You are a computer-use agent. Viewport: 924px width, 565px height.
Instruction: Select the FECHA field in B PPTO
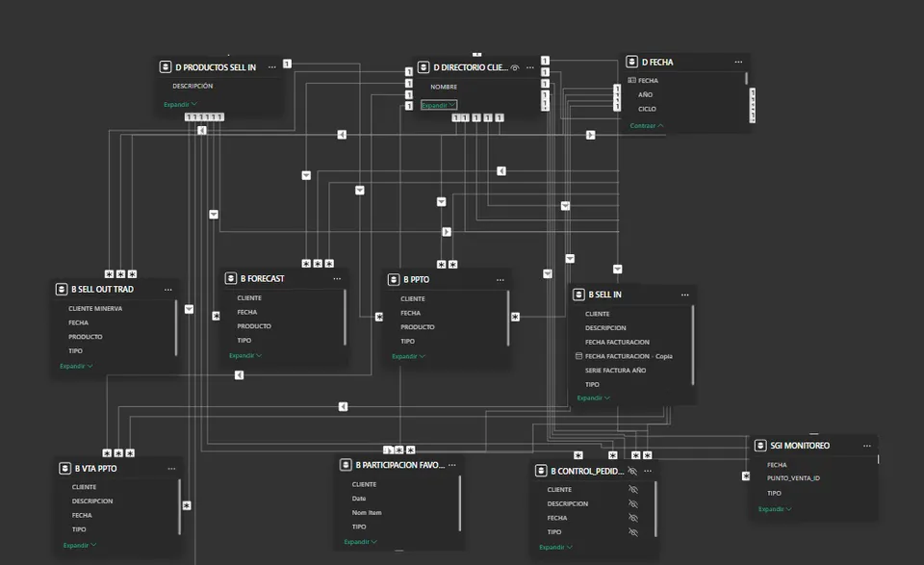pyautogui.click(x=411, y=313)
